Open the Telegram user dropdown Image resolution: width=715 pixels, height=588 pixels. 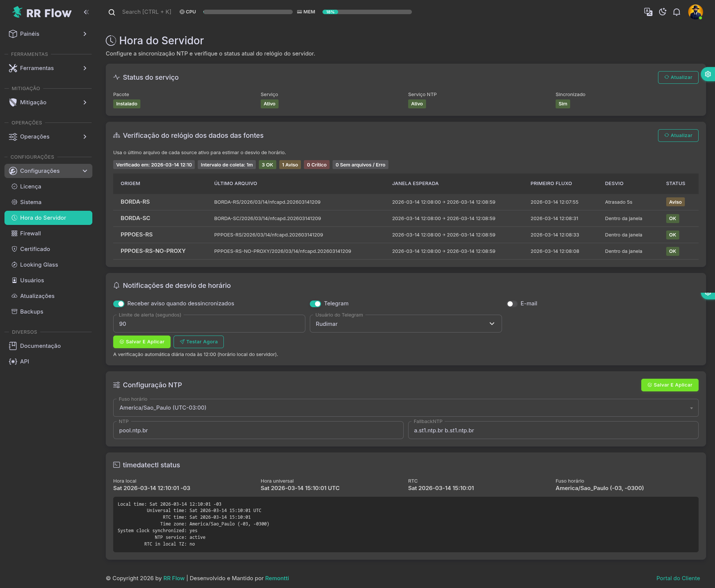click(x=406, y=324)
